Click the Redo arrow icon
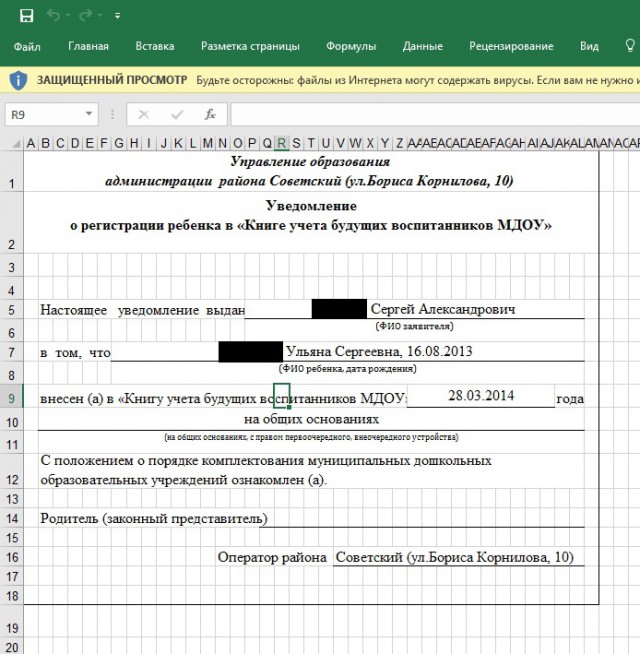Screen dimensions: 640x654 (86, 15)
